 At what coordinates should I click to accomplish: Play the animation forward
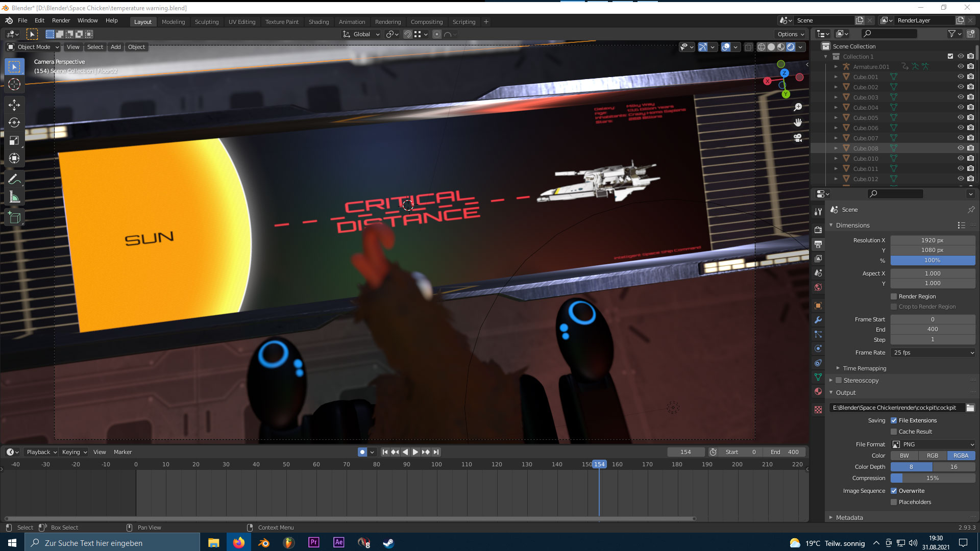415,452
